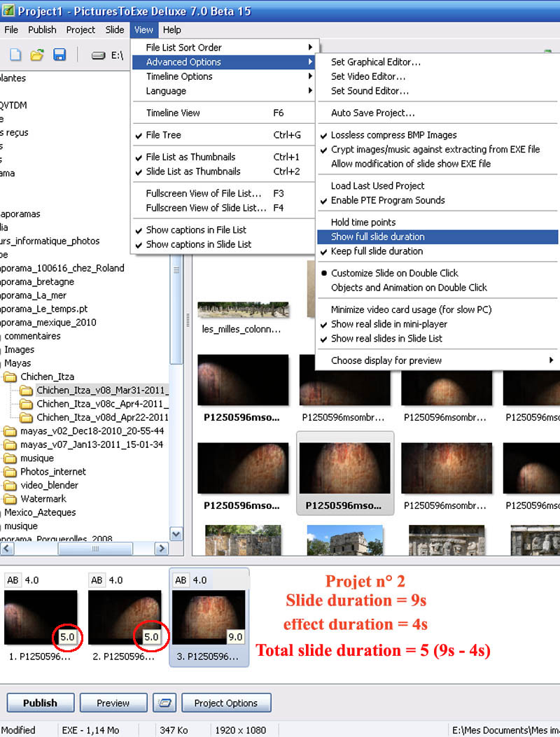The height and width of the screenshot is (737, 560).
Task: Expand the Timeline Options submenu
Action: [179, 76]
